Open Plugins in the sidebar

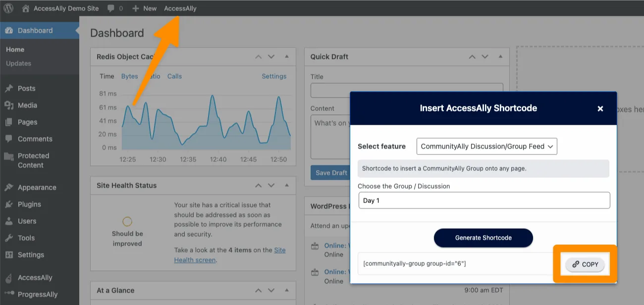tap(30, 204)
